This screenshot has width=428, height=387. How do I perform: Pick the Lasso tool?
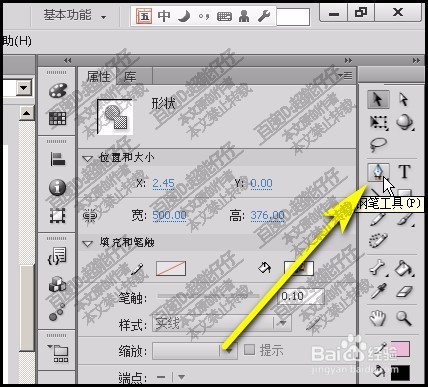(x=379, y=145)
